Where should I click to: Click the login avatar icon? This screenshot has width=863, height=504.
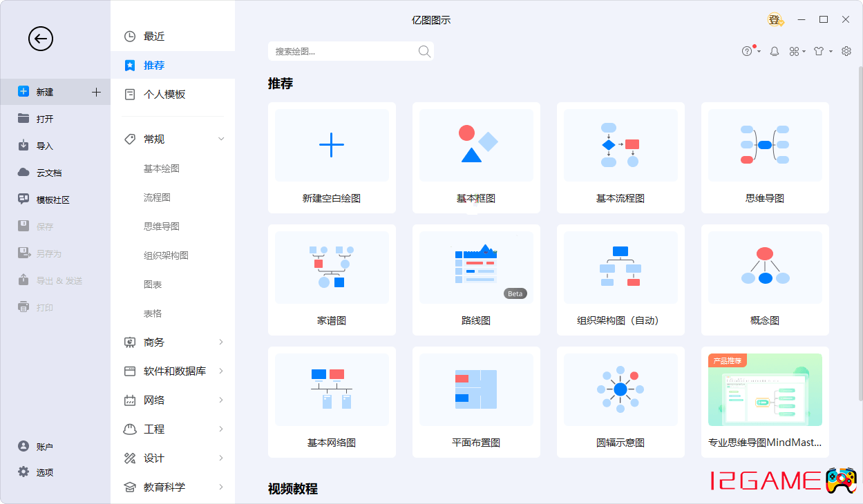775,20
